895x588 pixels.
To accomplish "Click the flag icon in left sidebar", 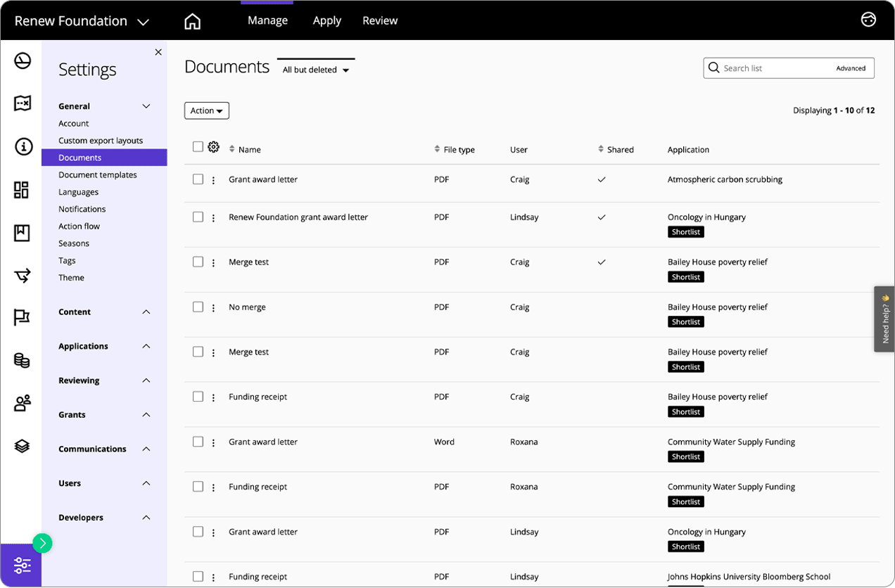I will coord(22,318).
